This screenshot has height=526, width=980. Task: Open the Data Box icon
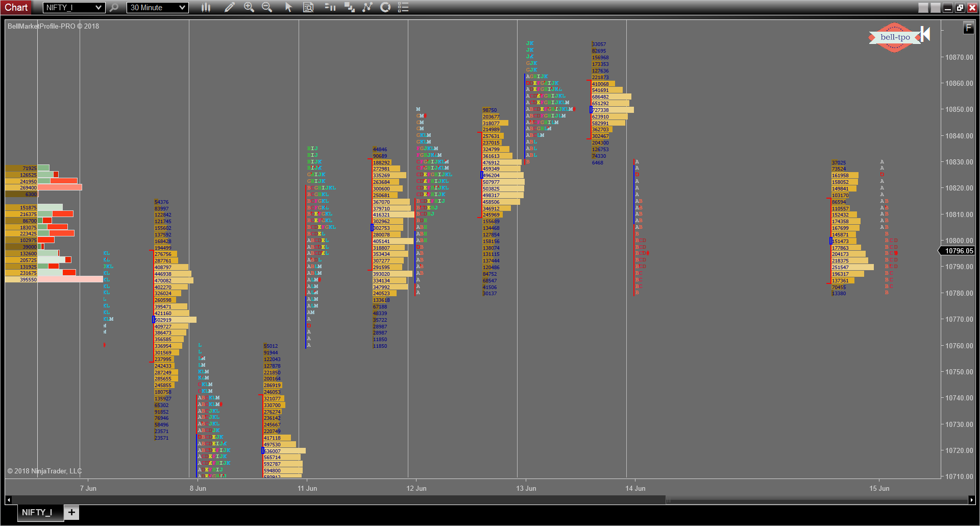pyautogui.click(x=308, y=8)
